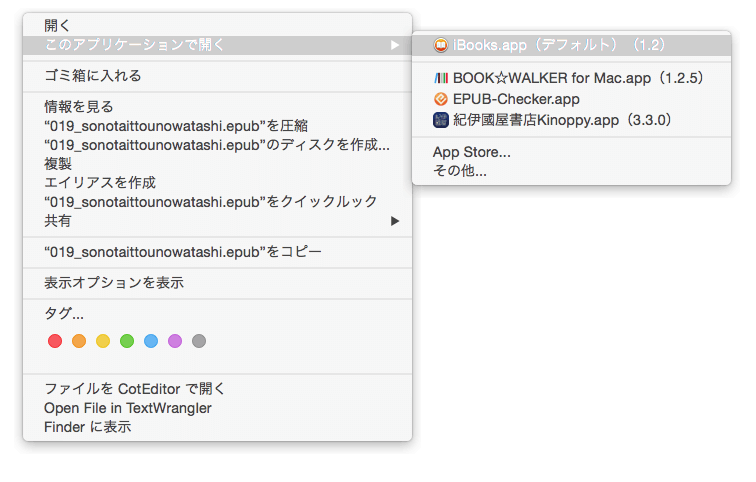Expand the 共有 submenu arrow

395,221
